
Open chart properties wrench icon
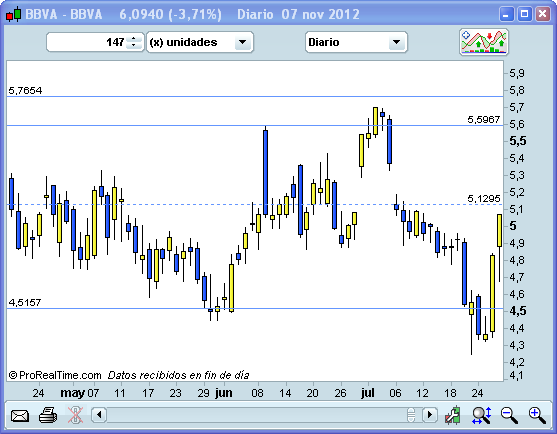point(453,415)
